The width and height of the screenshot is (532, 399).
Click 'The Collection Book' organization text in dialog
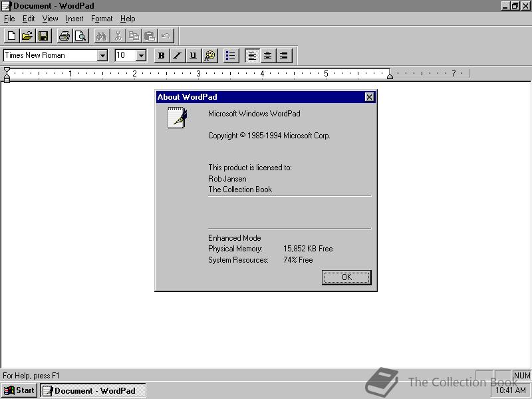240,190
